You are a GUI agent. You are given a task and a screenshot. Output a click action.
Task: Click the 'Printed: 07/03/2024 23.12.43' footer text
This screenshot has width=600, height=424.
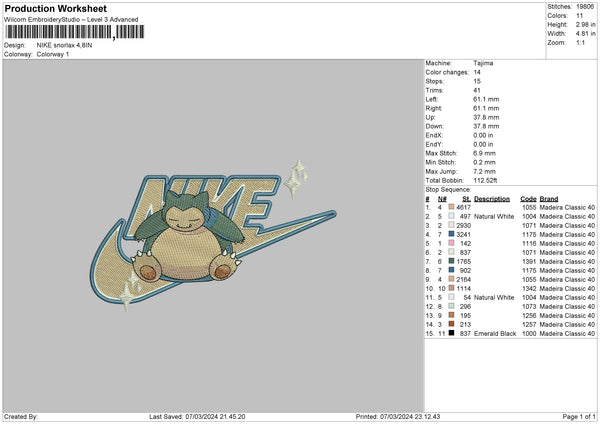pyautogui.click(x=398, y=416)
